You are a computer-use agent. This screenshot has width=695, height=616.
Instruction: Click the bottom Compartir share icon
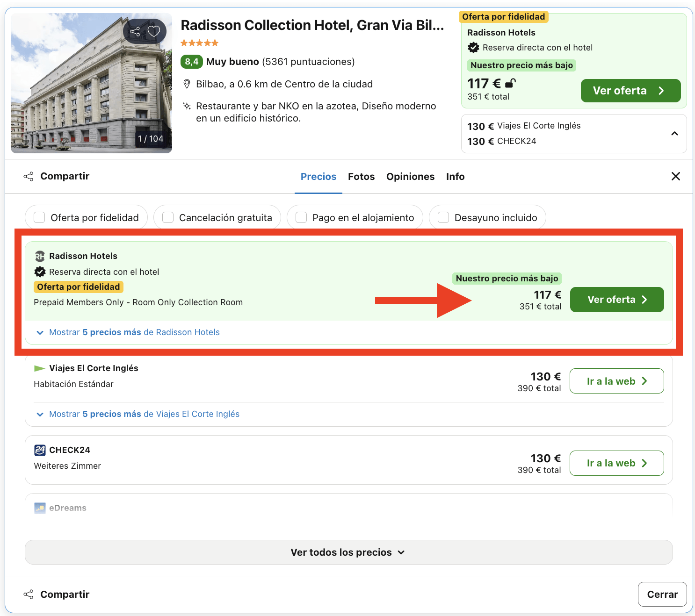29,594
